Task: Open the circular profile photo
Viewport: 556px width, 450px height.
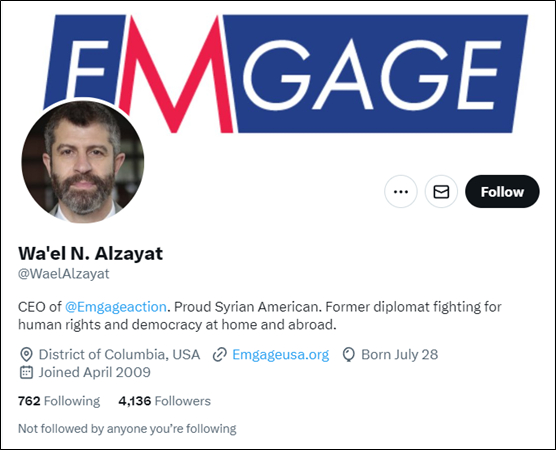Action: coord(83,162)
